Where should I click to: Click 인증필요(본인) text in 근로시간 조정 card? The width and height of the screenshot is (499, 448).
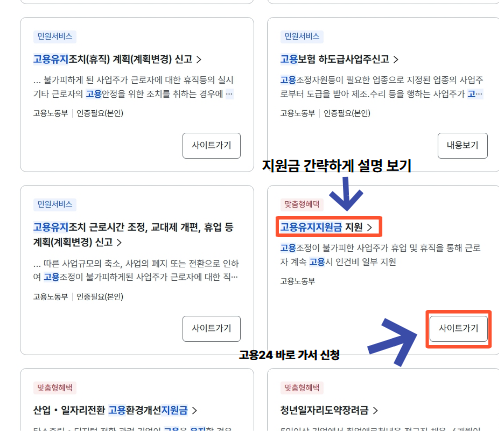tap(100, 297)
